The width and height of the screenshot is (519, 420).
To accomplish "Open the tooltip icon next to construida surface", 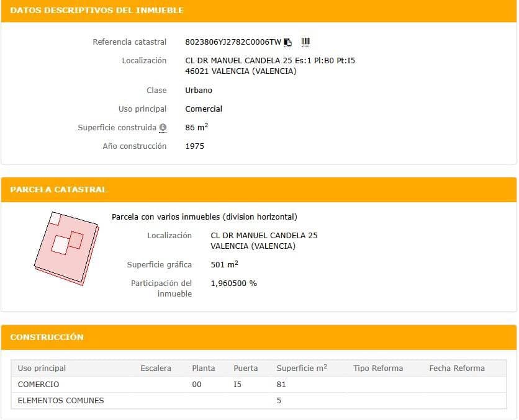I will (x=163, y=128).
